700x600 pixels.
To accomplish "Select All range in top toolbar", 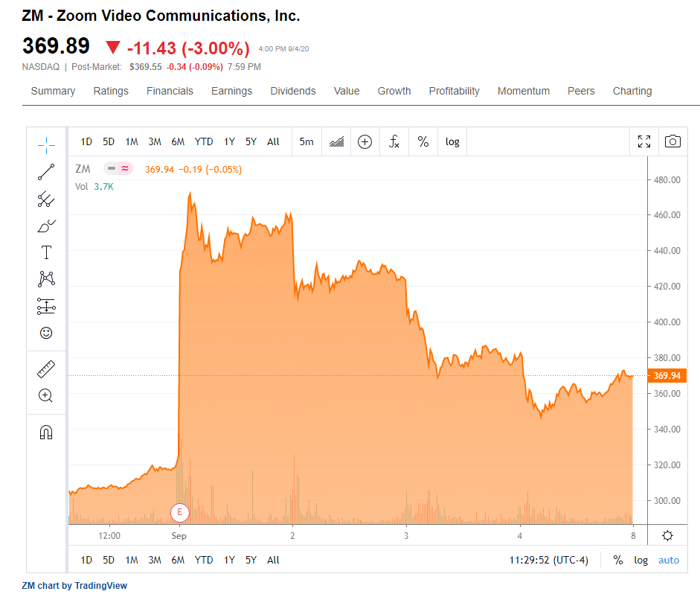I will pos(273,142).
